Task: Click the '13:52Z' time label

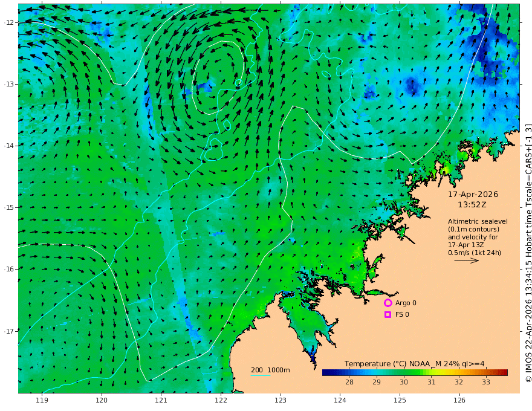Action: pos(472,205)
